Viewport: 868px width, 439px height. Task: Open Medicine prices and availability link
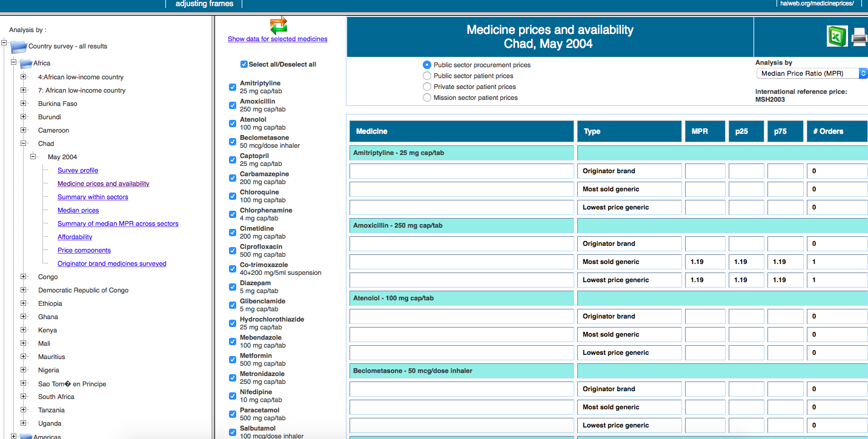pyautogui.click(x=104, y=184)
